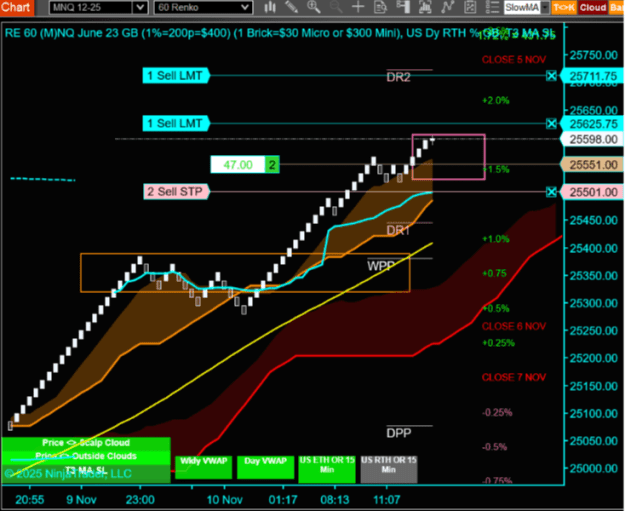This screenshot has width=625, height=511.
Task: Click the 25711.75 limit price tag
Action: tap(592, 76)
